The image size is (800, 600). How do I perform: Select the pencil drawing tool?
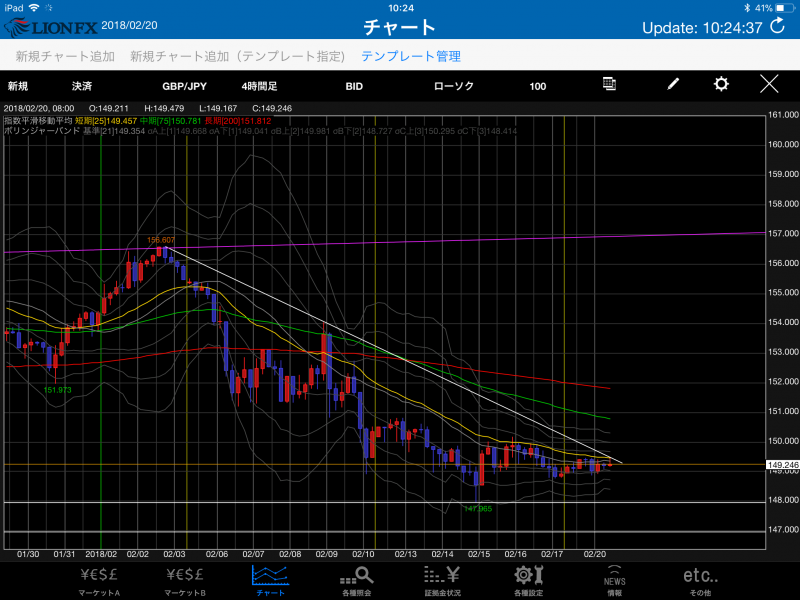pyautogui.click(x=672, y=85)
